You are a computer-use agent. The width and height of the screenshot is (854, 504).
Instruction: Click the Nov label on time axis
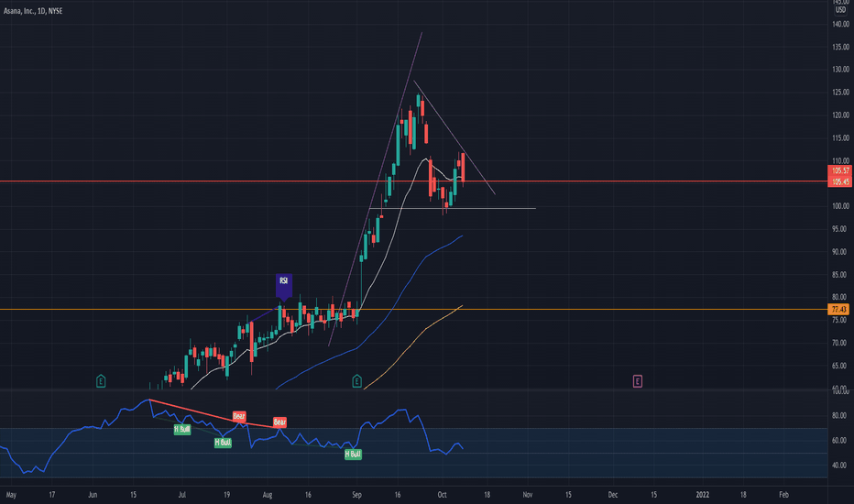[527, 495]
